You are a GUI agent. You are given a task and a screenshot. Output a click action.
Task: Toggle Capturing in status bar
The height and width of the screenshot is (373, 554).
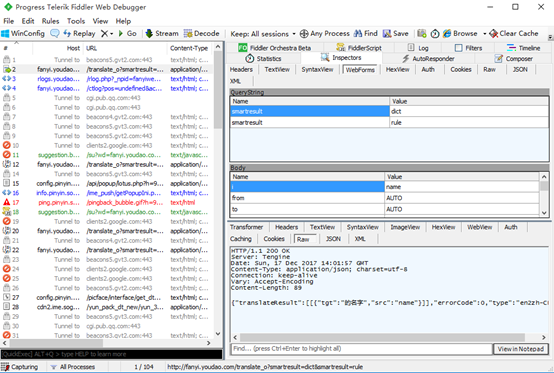20,367
